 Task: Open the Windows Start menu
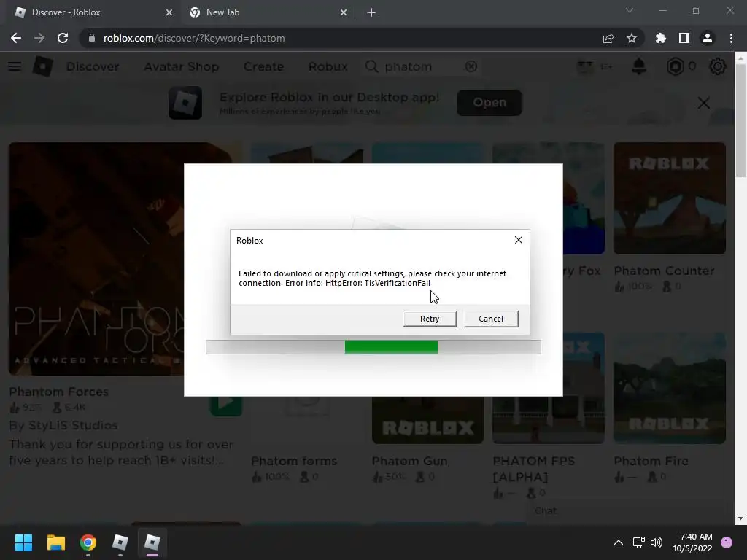point(23,542)
